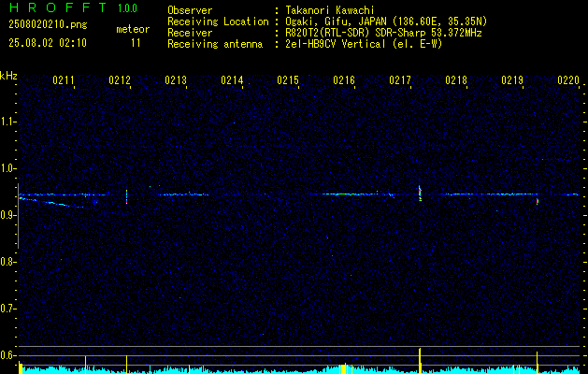Click the meteor count label
This screenshot has height=374, width=588.
pos(133,29)
